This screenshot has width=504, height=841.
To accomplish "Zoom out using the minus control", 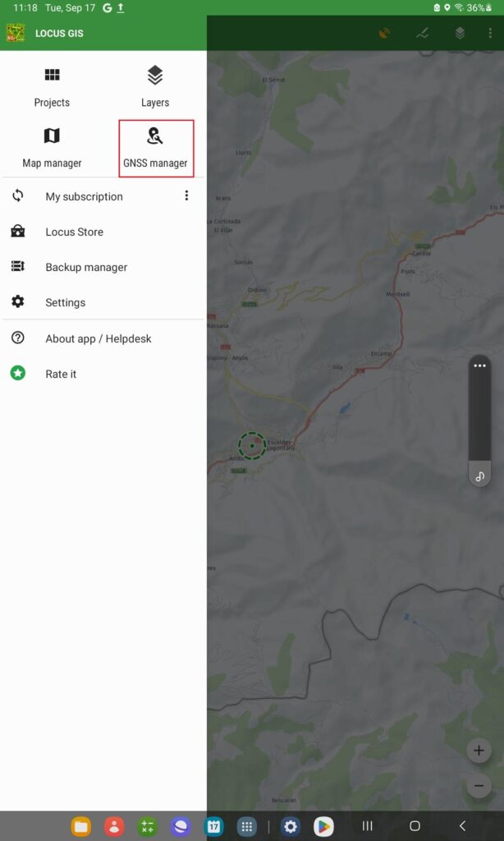I will point(478,785).
